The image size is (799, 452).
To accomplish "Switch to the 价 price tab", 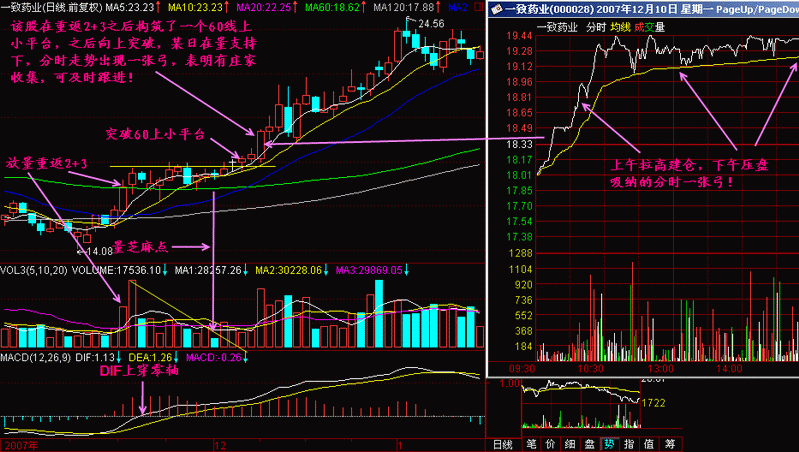I will [550, 444].
